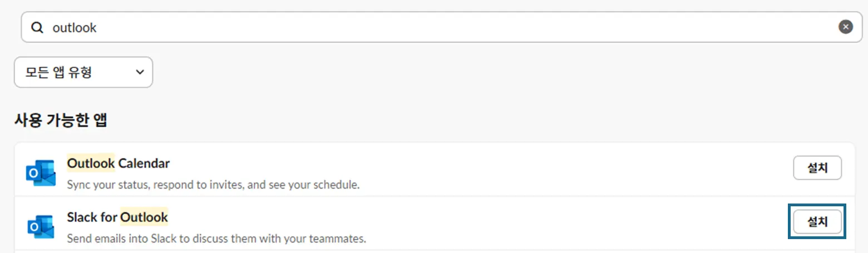Click the "Sync your status" description text
868x253 pixels.
point(213,184)
